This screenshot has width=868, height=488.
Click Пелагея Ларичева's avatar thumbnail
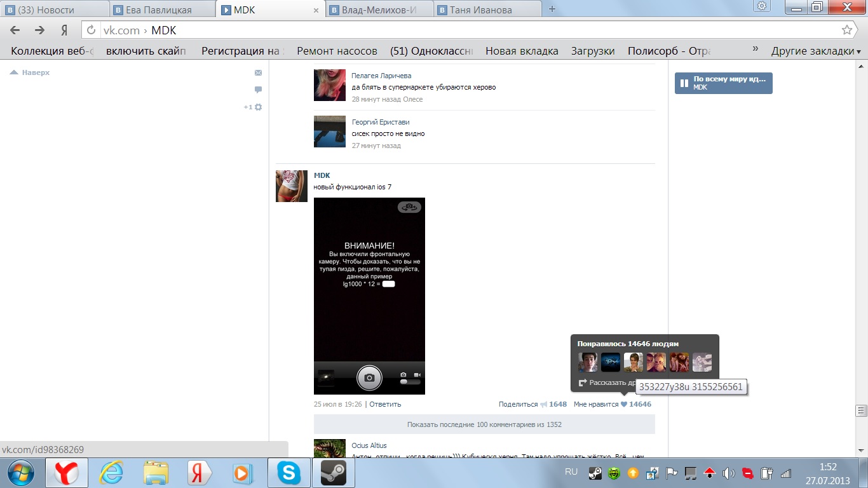[330, 85]
